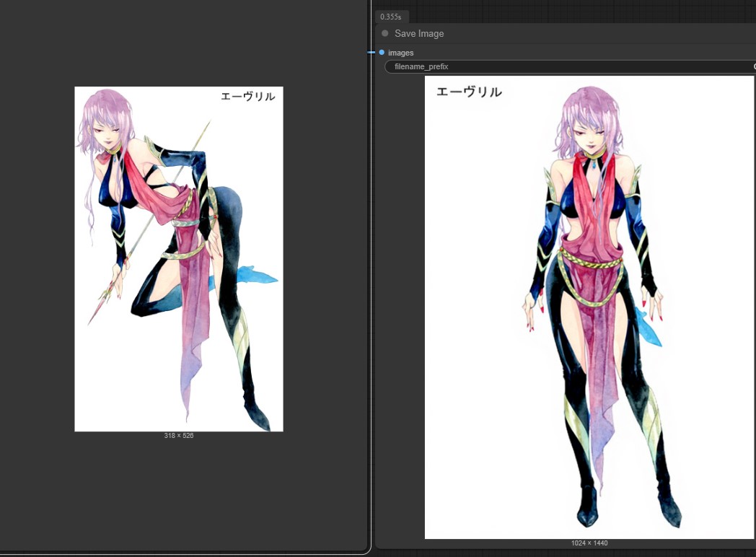Toggle the Save Image node collapse dot
This screenshot has height=557, width=756.
pyautogui.click(x=384, y=33)
